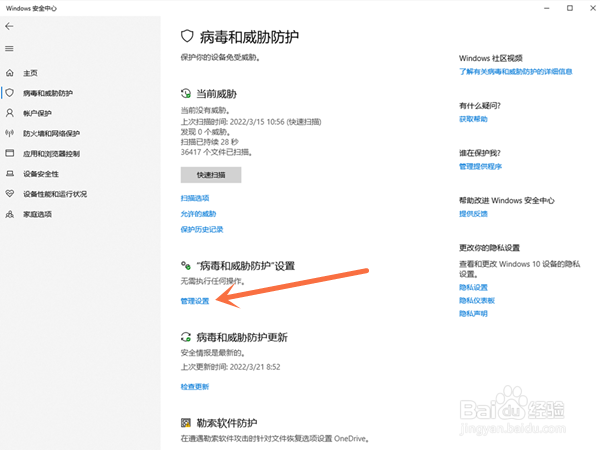Click the 管理提供程序 link
Image resolution: width=600 pixels, height=450 pixels.
480,166
